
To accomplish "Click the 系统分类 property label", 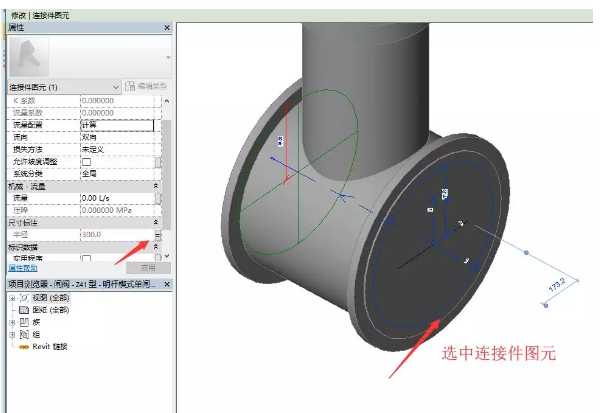I will coord(28,174).
